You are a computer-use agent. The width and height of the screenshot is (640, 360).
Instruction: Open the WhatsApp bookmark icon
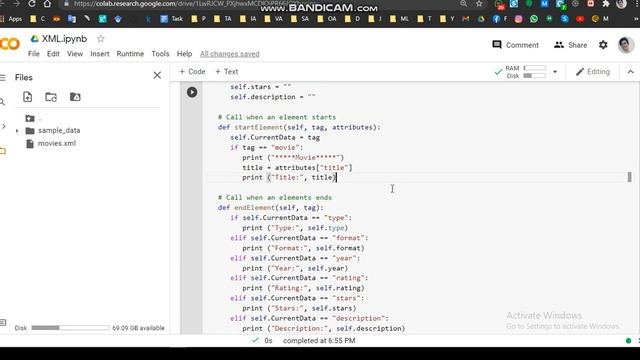pyautogui.click(x=534, y=19)
